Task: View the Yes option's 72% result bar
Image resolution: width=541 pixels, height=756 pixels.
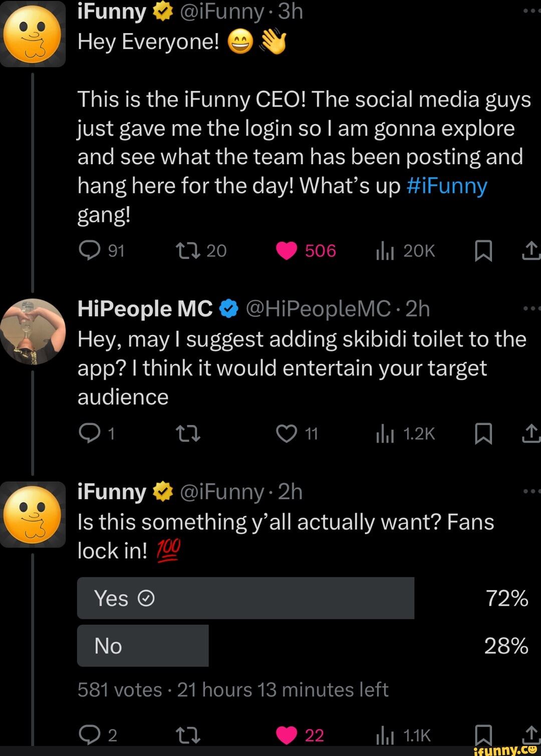Action: tap(506, 597)
